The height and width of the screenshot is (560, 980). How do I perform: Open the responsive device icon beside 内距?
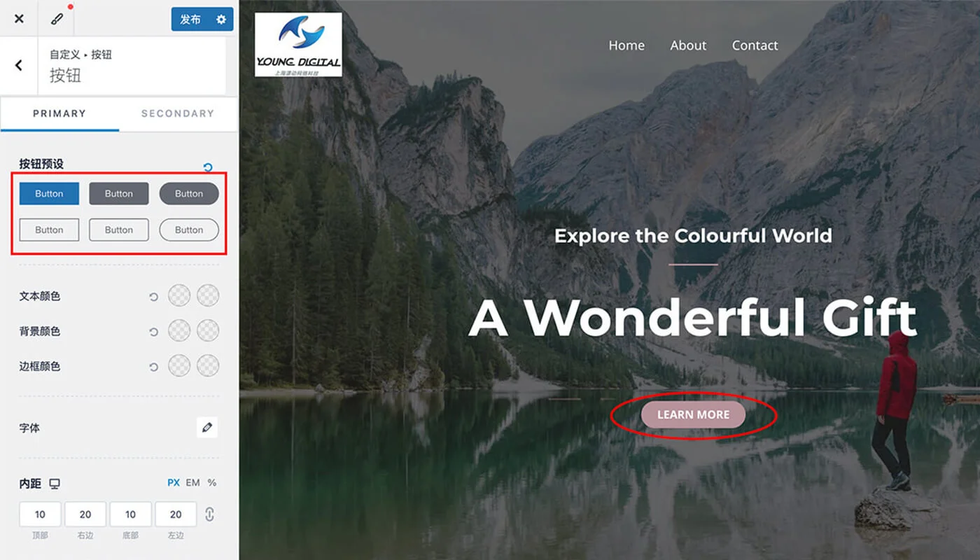tap(55, 484)
